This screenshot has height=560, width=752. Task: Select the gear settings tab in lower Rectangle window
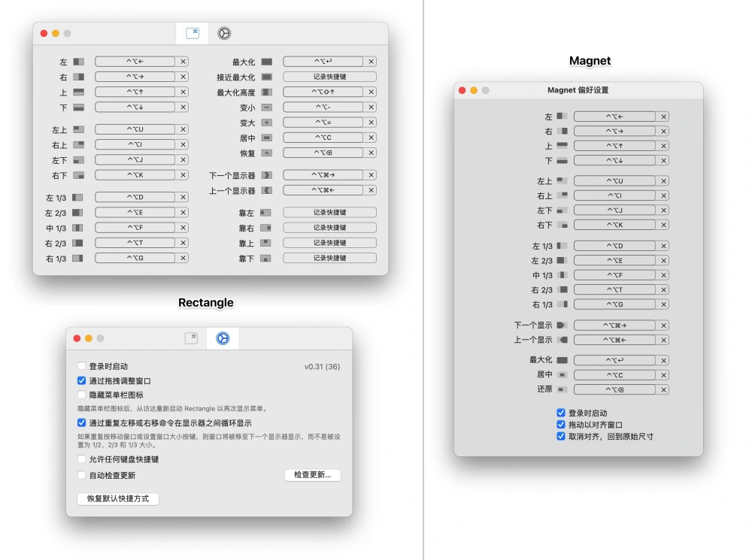(223, 338)
